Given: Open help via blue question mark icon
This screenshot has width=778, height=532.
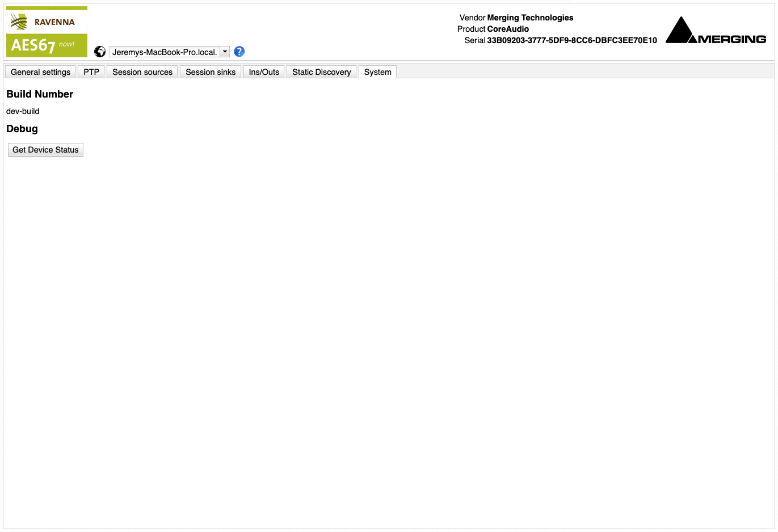Looking at the screenshot, I should point(239,52).
